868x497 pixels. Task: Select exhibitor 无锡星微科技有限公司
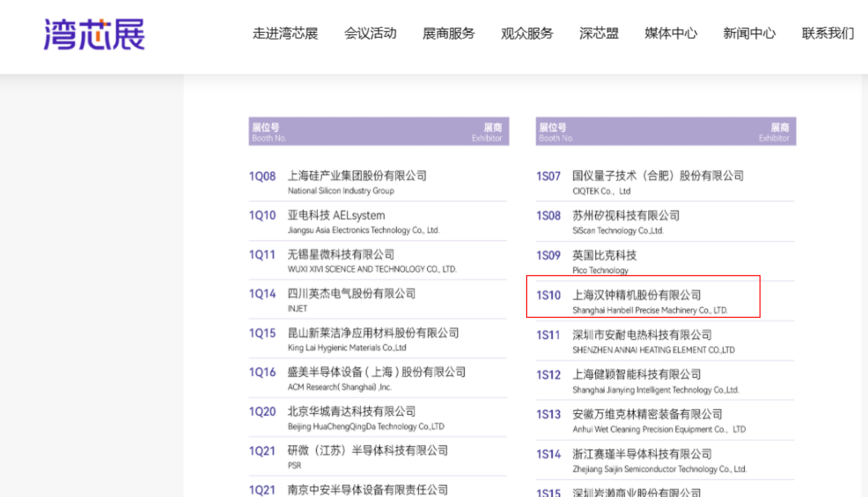point(341,255)
